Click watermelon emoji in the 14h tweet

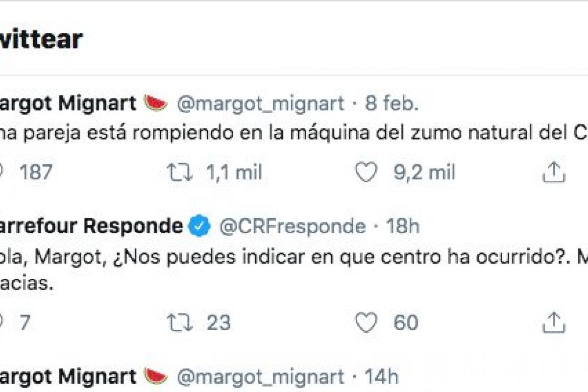(x=156, y=376)
